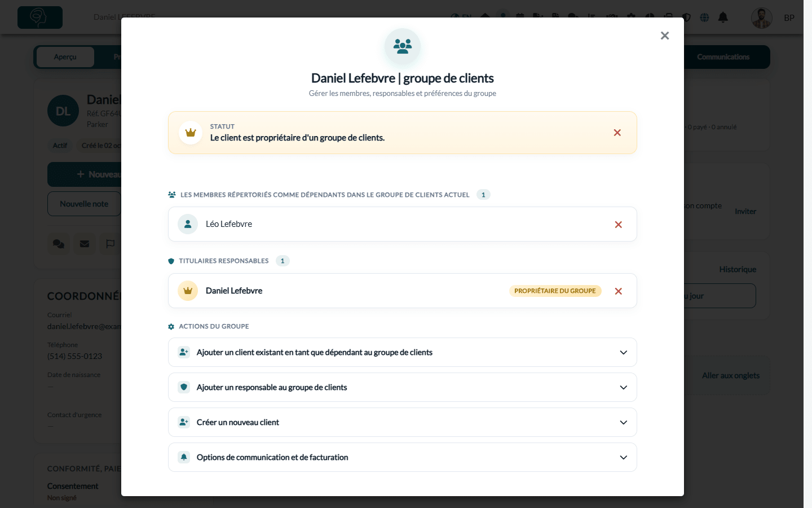
Task: Remove Daniel Lefebvre as responsible holder
Action: pos(619,291)
